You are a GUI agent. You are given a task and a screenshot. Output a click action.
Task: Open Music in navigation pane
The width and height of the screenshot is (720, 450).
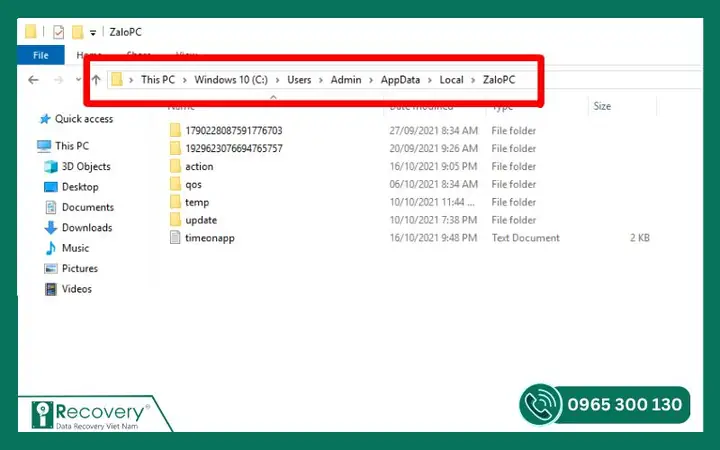coord(76,248)
